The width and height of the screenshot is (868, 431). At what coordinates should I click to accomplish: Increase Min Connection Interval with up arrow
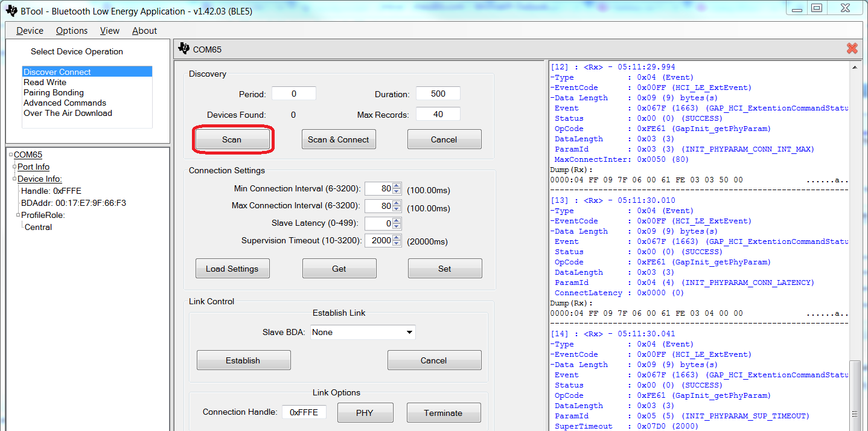point(397,187)
